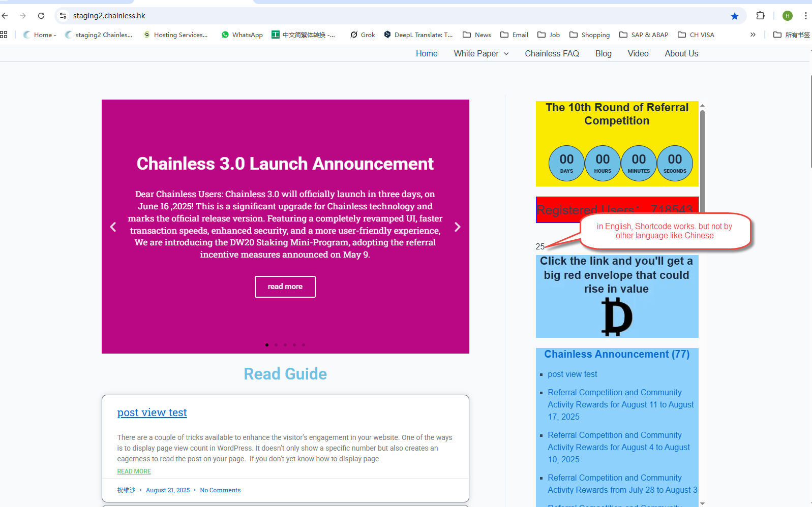Click the sidebar scrollbar thumb
Viewport: 812px width, 507px height.
(702, 162)
